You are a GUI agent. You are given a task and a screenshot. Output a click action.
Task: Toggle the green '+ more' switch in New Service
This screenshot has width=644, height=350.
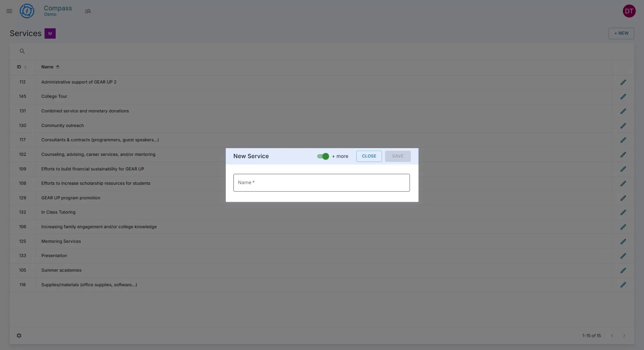(x=322, y=156)
